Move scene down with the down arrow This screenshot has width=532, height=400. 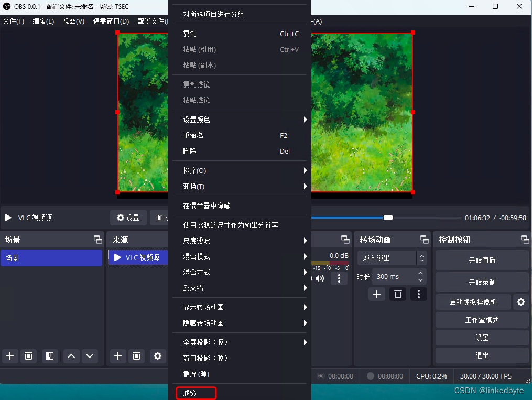[x=90, y=356]
